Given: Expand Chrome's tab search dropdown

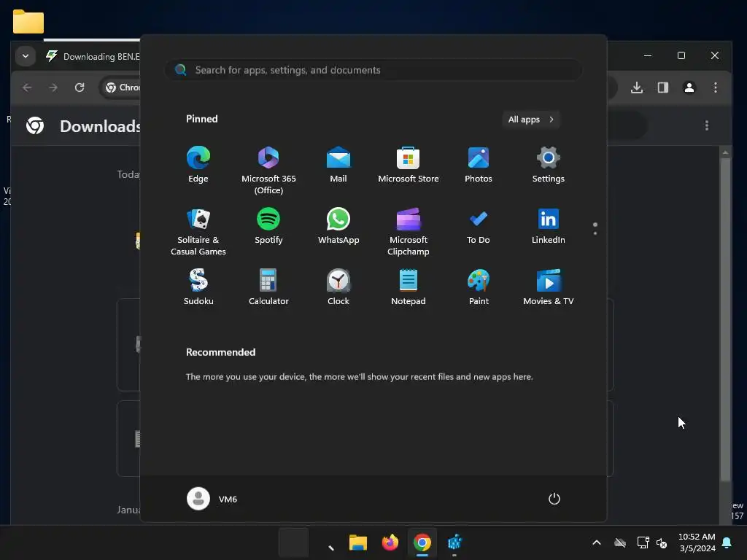Looking at the screenshot, I should [x=26, y=56].
